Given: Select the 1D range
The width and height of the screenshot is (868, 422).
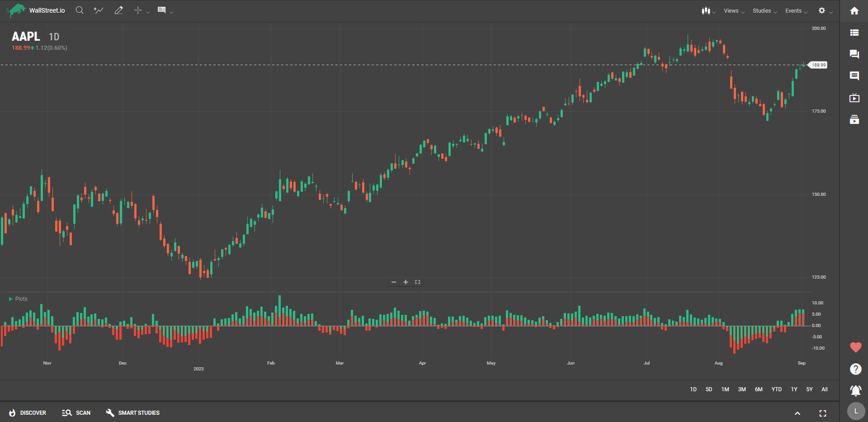Looking at the screenshot, I should point(693,389).
